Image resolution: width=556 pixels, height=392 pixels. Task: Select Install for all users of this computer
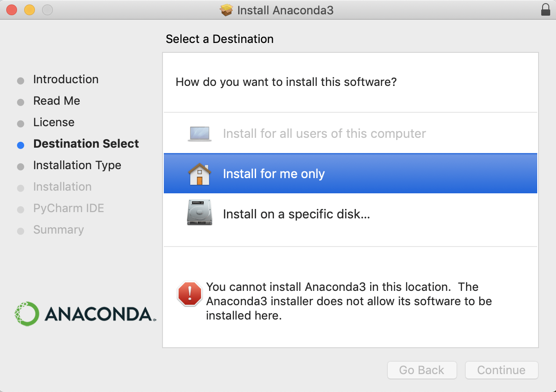pos(324,133)
